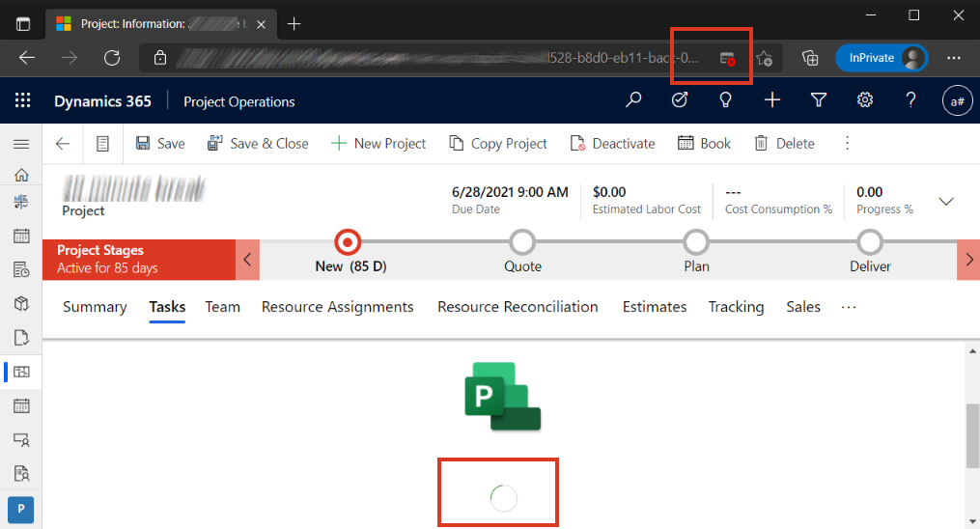The height and width of the screenshot is (529, 980).
Task: Go back using the form back arrow
Action: (x=63, y=144)
